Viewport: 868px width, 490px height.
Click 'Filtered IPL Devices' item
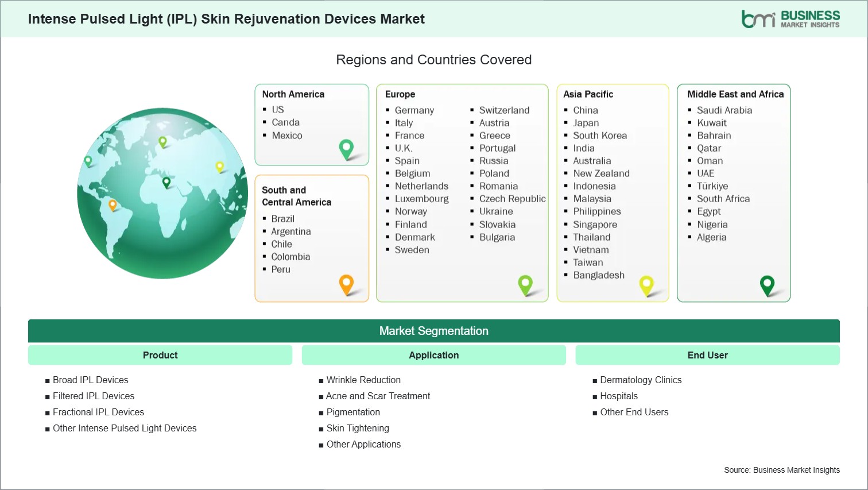pos(94,396)
